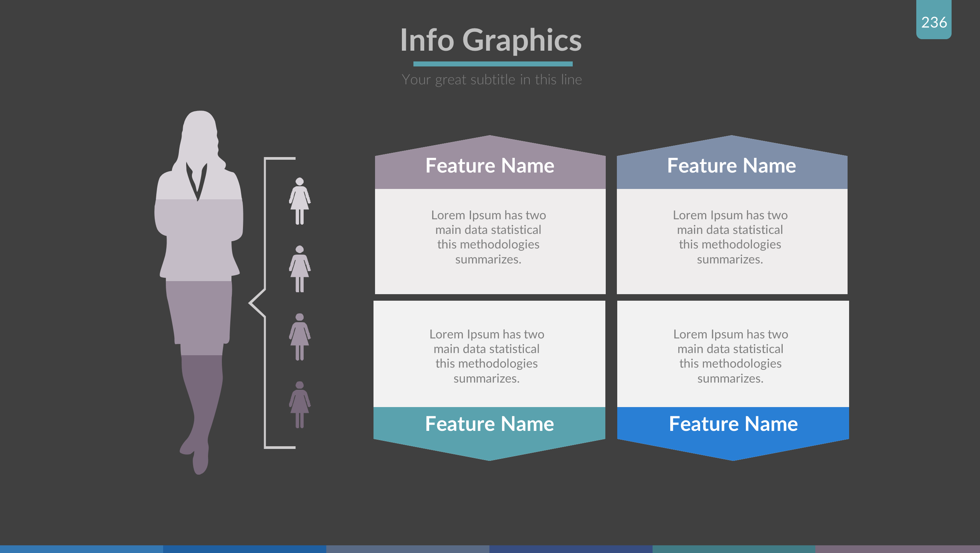Click the bracket shape beside figures

tap(265, 230)
